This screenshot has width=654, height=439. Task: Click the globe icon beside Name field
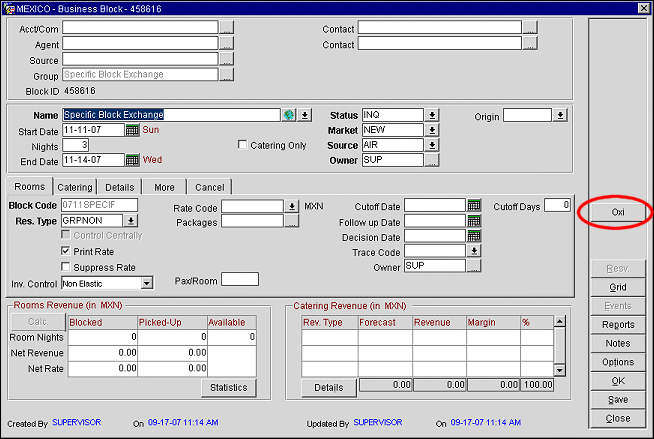click(288, 115)
